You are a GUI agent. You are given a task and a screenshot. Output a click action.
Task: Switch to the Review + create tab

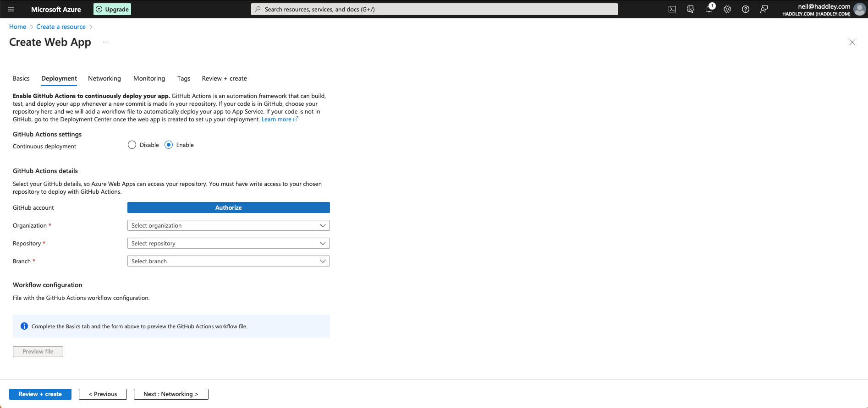pyautogui.click(x=225, y=78)
